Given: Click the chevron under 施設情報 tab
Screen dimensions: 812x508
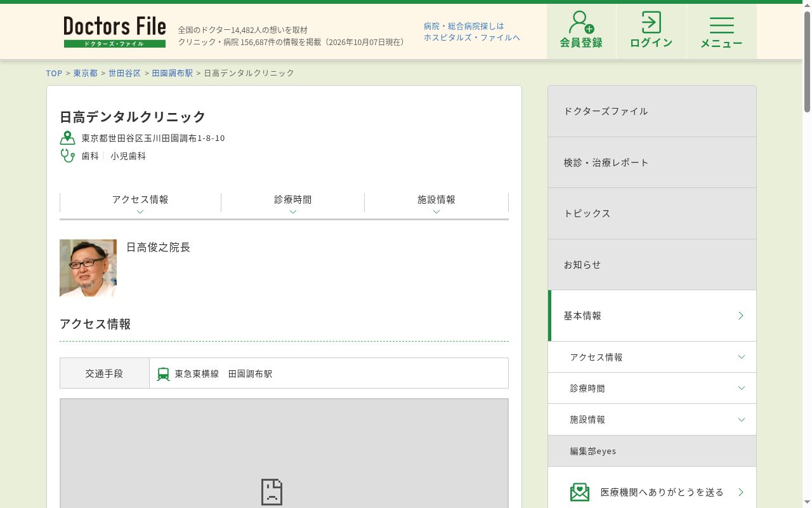Looking at the screenshot, I should click(436, 211).
